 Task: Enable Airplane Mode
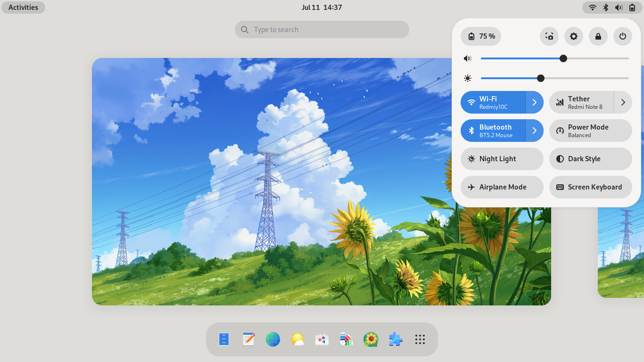click(x=502, y=187)
